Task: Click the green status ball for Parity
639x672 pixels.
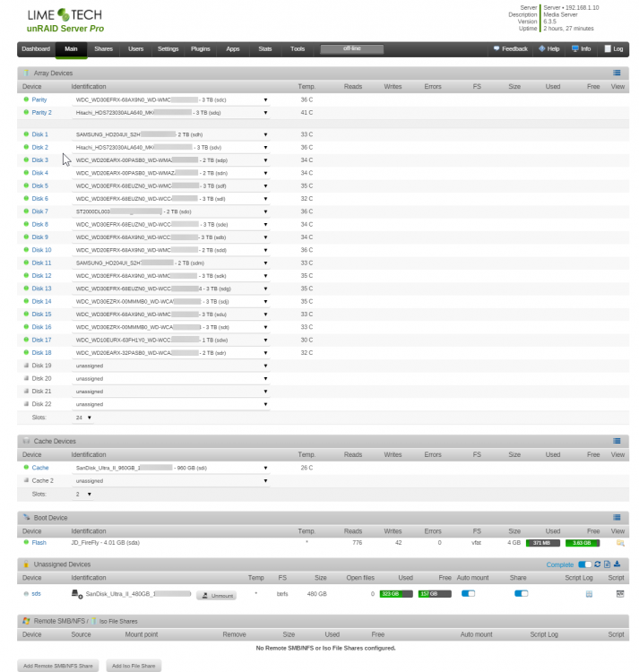Action: click(26, 99)
